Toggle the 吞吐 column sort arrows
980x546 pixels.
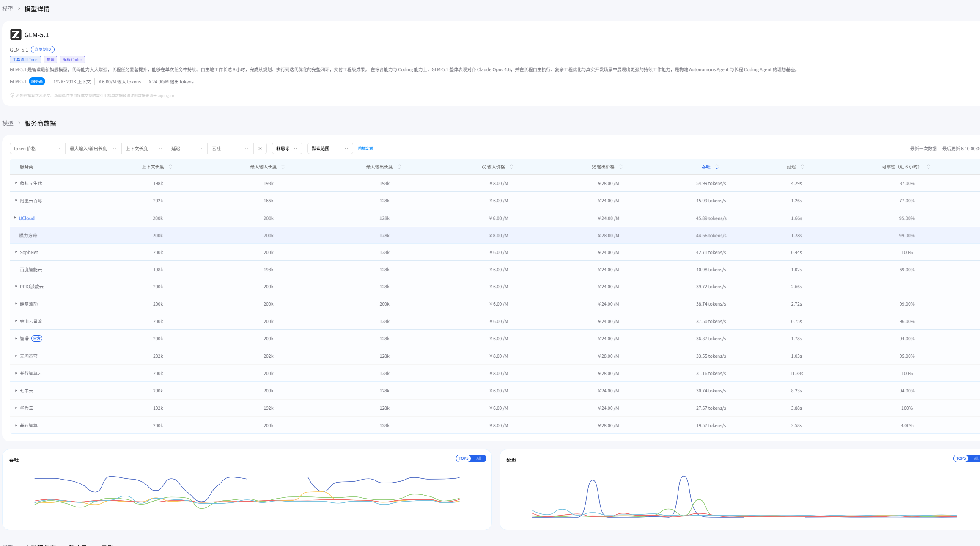717,167
